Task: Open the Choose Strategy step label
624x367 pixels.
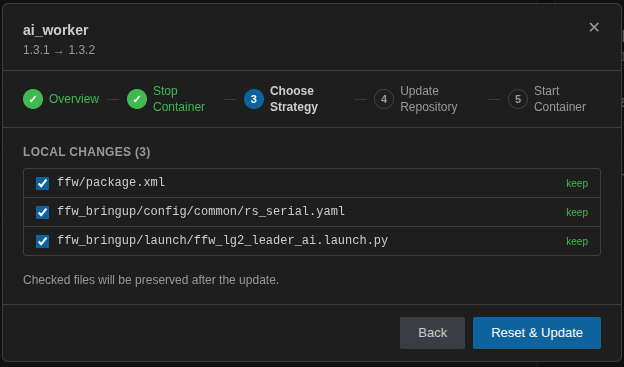Action: (294, 99)
